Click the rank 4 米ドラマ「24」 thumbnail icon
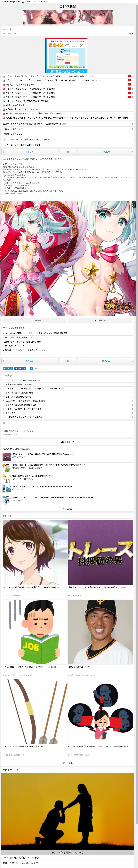This screenshot has width=138, height=868. point(7,489)
